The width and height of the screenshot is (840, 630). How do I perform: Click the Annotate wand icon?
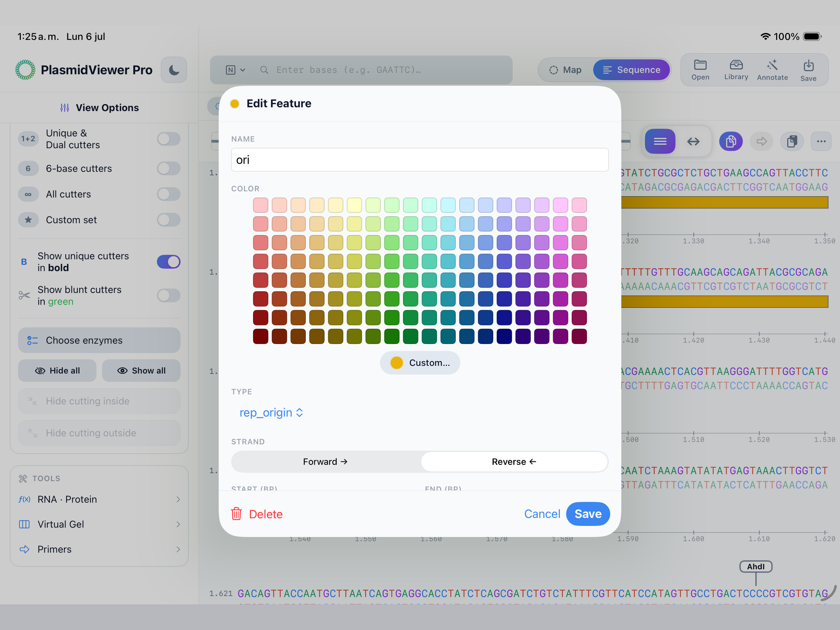pyautogui.click(x=772, y=70)
